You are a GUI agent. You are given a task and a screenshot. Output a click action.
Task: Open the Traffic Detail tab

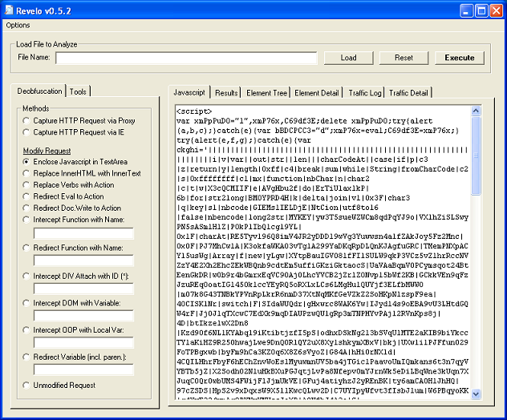(409, 93)
